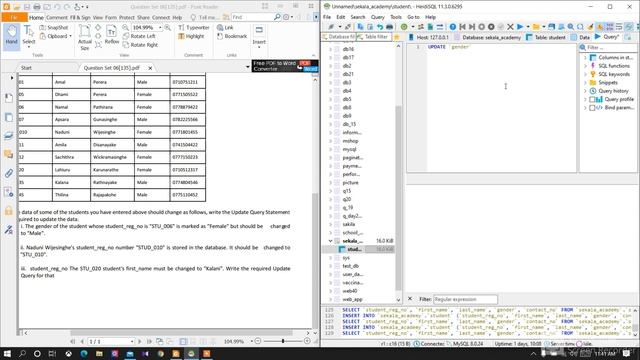Expand the SQL functions helper node
Screen dimensions: 640x360
[x=585, y=66]
